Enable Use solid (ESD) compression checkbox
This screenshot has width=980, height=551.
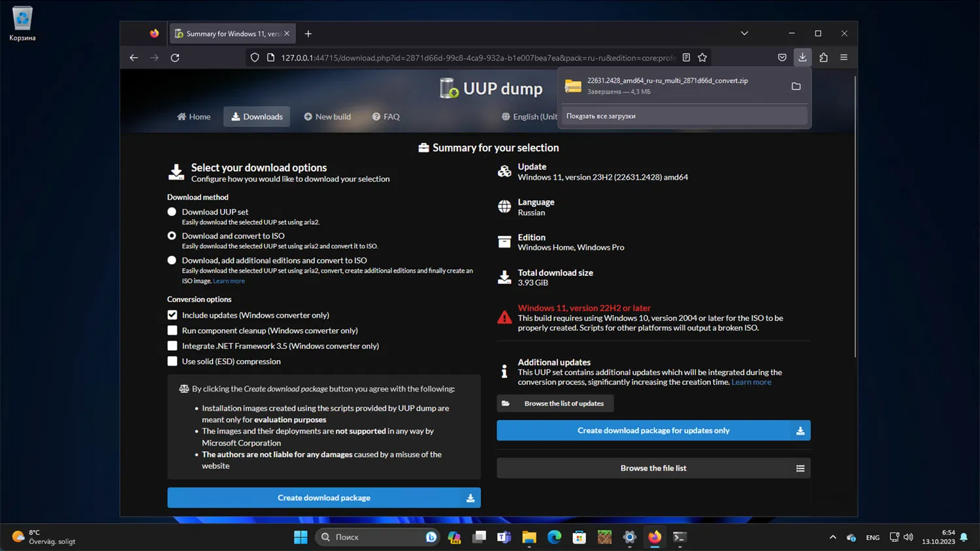(172, 361)
